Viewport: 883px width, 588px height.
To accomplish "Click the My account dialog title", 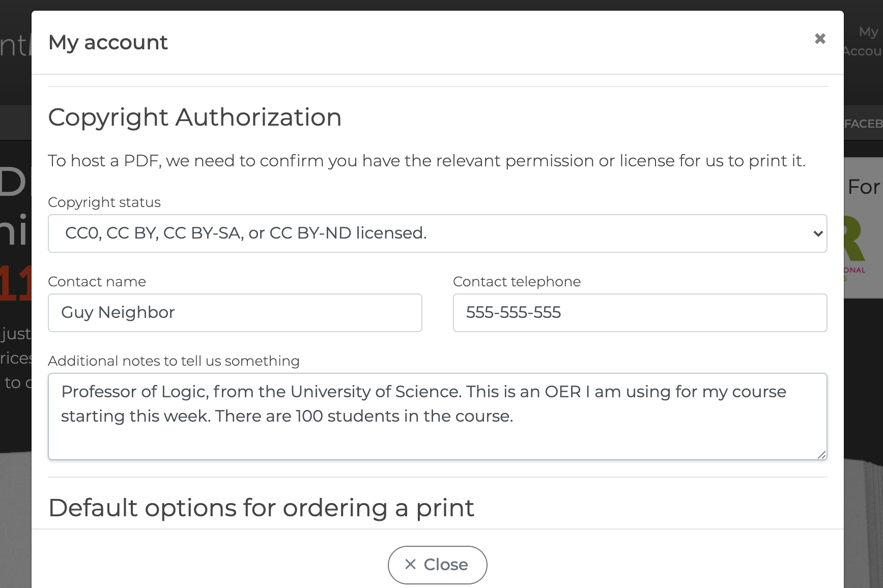I will (108, 42).
